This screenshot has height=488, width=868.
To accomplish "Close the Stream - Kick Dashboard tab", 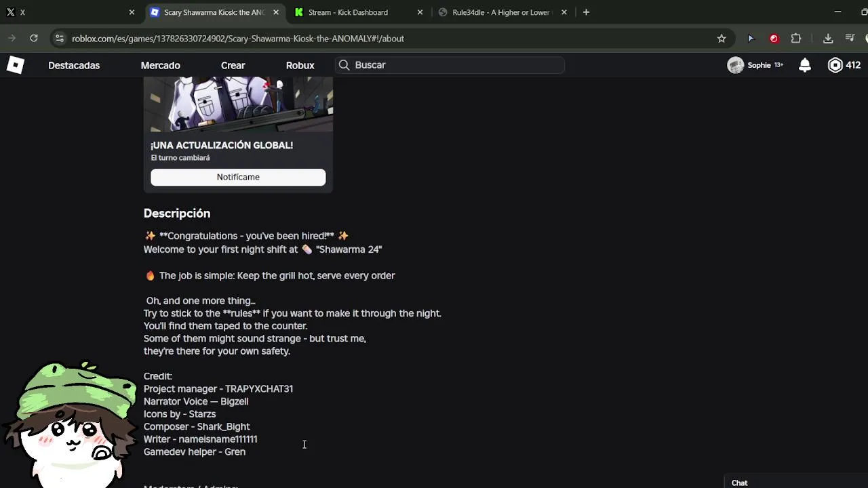I will pyautogui.click(x=420, y=12).
